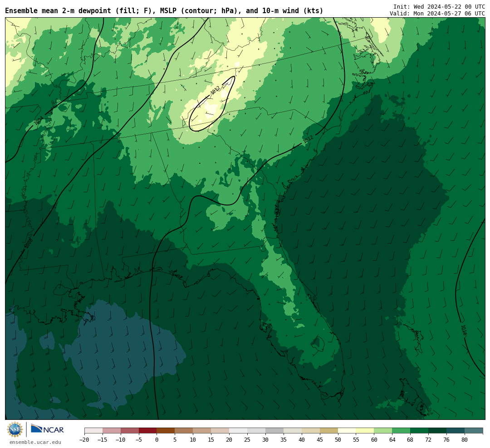
Task: Click the -15 colorbar tick label
Action: pyautogui.click(x=103, y=440)
